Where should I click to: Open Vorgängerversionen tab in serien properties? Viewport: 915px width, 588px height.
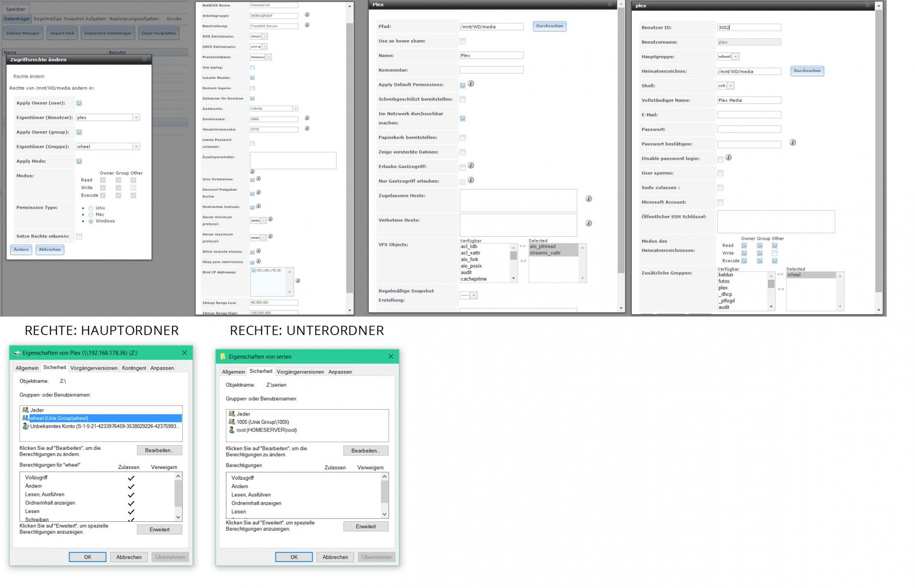pyautogui.click(x=300, y=372)
